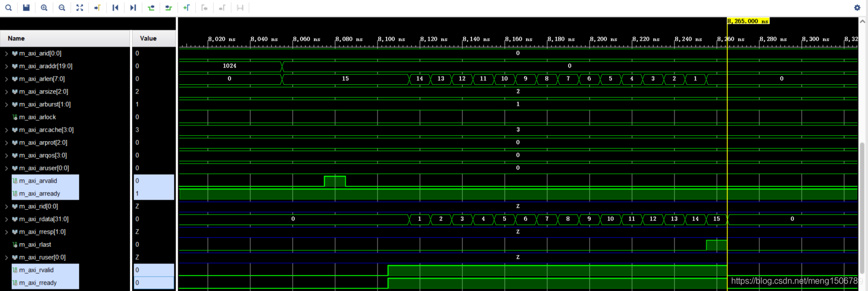Expand the m_axi_aruser[0:0] bus
The width and height of the screenshot is (868, 291).
(6, 168)
